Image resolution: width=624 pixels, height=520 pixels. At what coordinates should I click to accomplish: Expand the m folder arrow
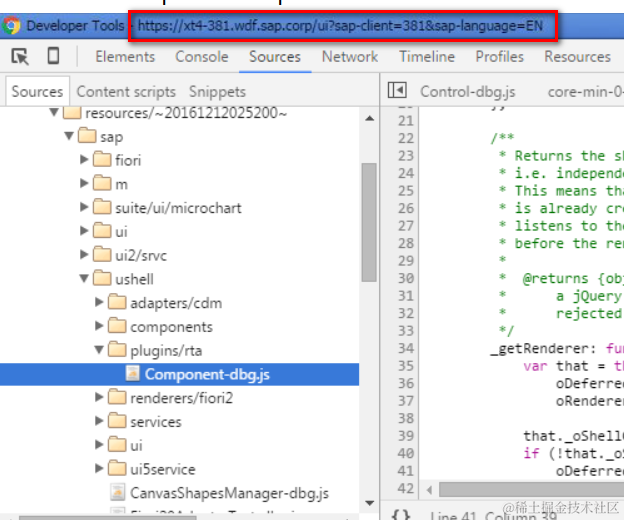click(84, 183)
